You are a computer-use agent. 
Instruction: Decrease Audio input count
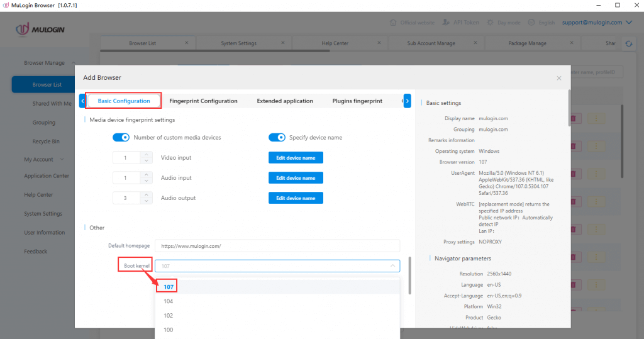(146, 181)
